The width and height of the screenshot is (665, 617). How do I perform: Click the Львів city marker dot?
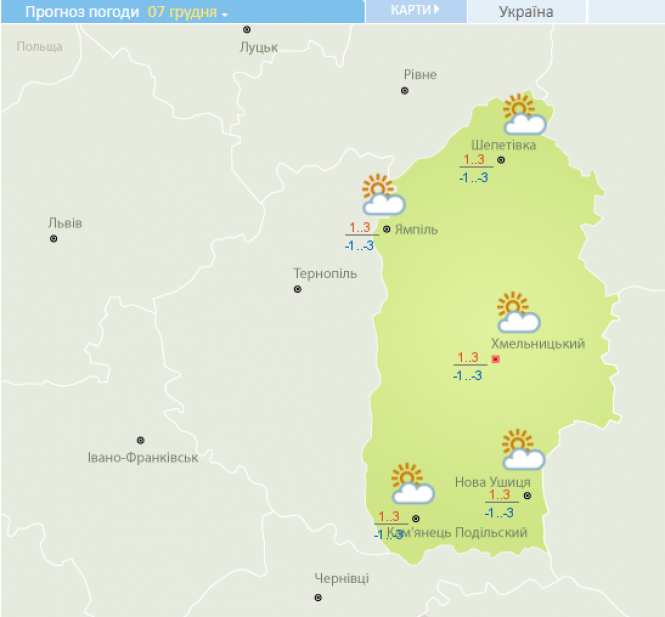point(54,239)
